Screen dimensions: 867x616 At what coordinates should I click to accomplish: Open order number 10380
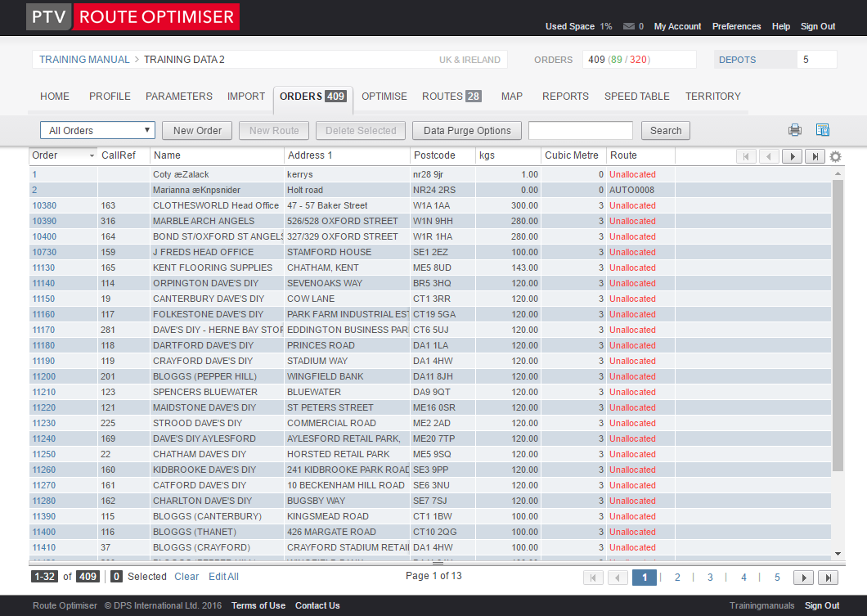pyautogui.click(x=44, y=205)
